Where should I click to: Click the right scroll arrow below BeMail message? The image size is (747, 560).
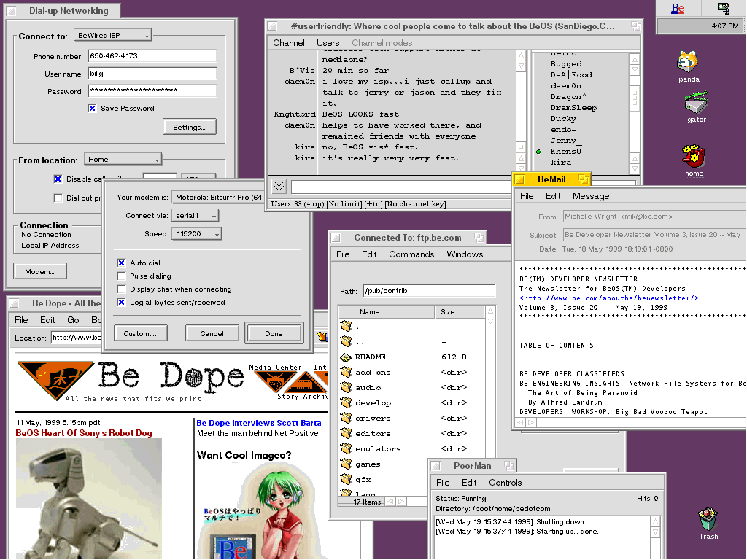(x=531, y=422)
